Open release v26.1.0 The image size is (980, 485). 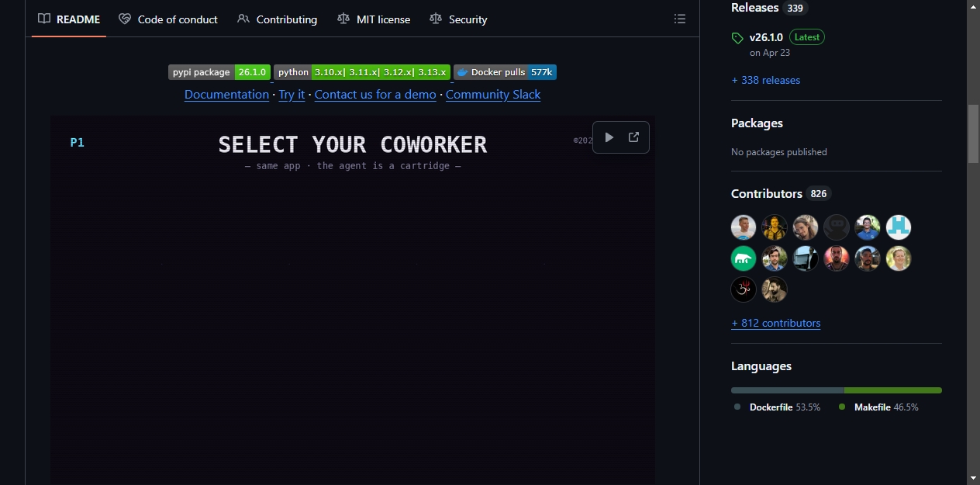(766, 37)
